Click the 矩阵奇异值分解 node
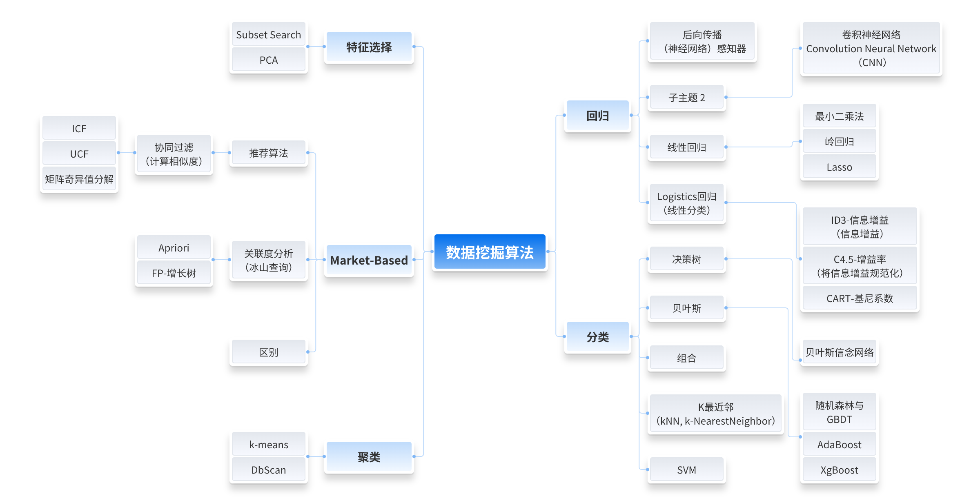Viewport: 980px width, 503px height. coord(79,179)
